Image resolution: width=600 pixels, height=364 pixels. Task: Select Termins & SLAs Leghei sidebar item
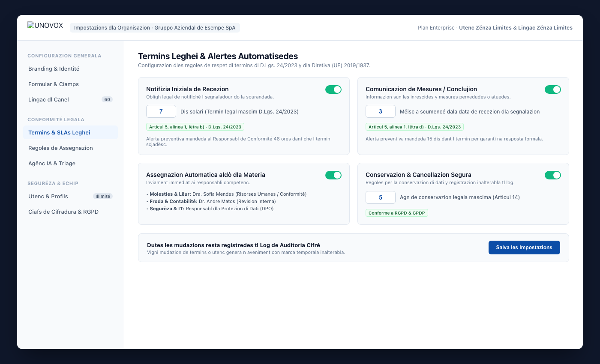pyautogui.click(x=70, y=133)
